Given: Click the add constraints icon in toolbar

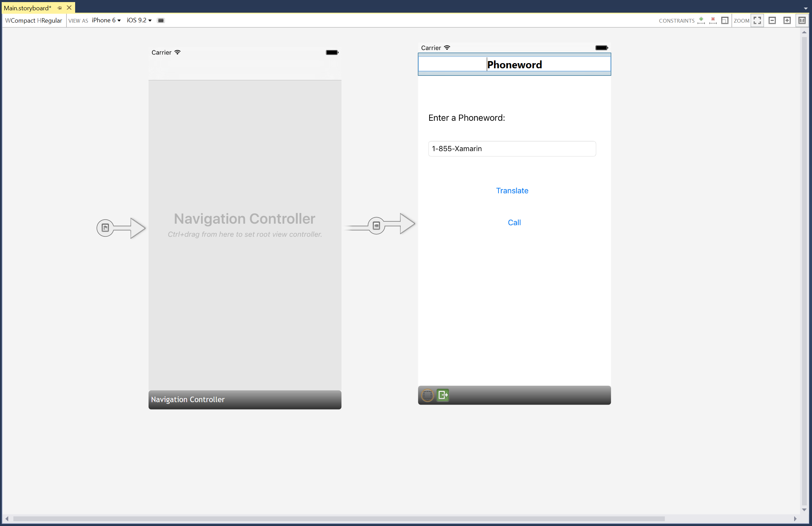Looking at the screenshot, I should (x=701, y=20).
